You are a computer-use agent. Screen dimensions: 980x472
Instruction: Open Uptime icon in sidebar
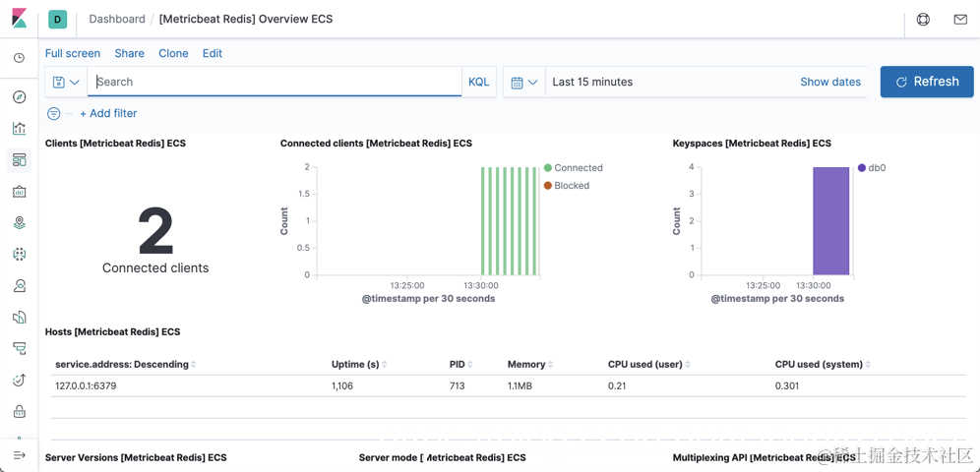pyautogui.click(x=20, y=380)
